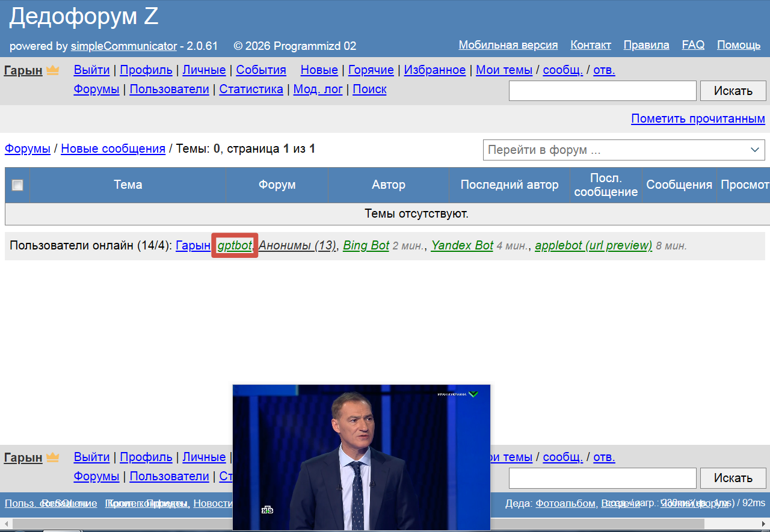Image resolution: width=770 pixels, height=532 pixels.
Task: Click the simpleCommunicator link in header
Action: click(124, 46)
